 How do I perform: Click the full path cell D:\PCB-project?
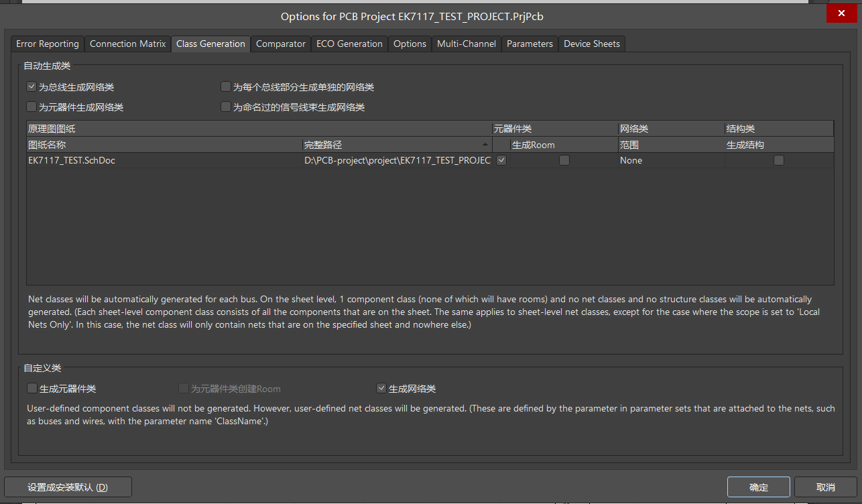coord(397,160)
